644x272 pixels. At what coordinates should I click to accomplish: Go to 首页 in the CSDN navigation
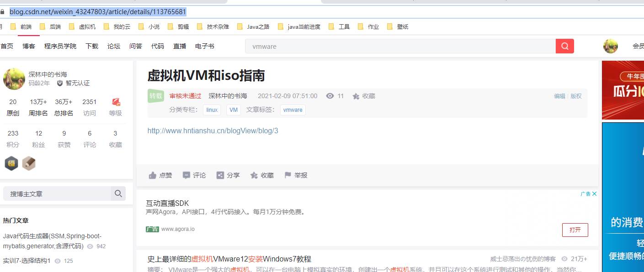click(x=7, y=46)
